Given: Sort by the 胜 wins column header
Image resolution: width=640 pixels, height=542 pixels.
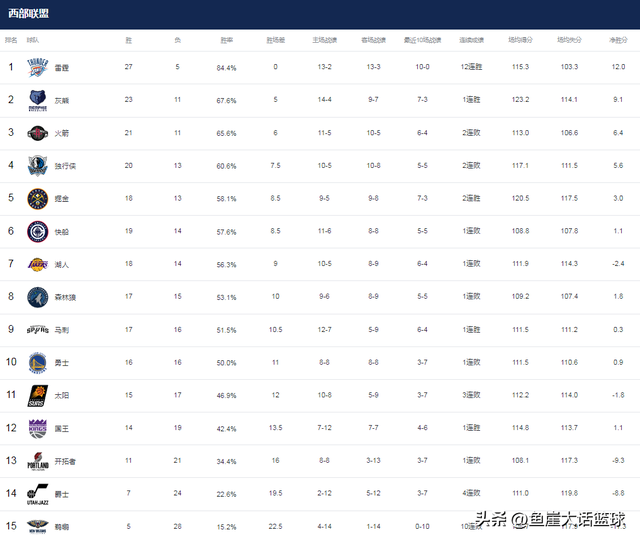Looking at the screenshot, I should (129, 40).
